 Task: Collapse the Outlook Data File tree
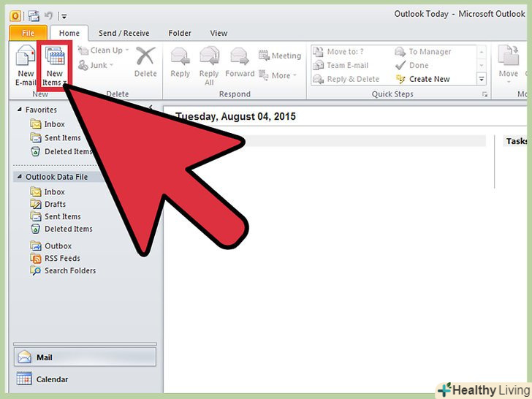click(19, 176)
